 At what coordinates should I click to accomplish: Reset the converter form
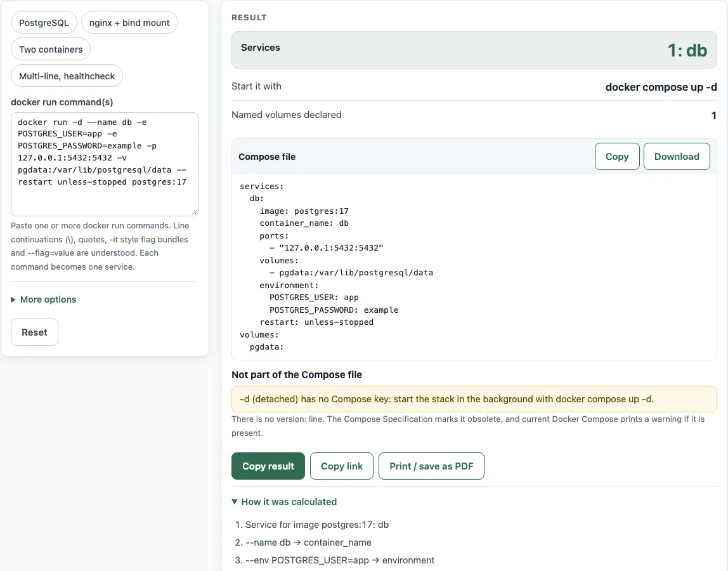click(34, 332)
